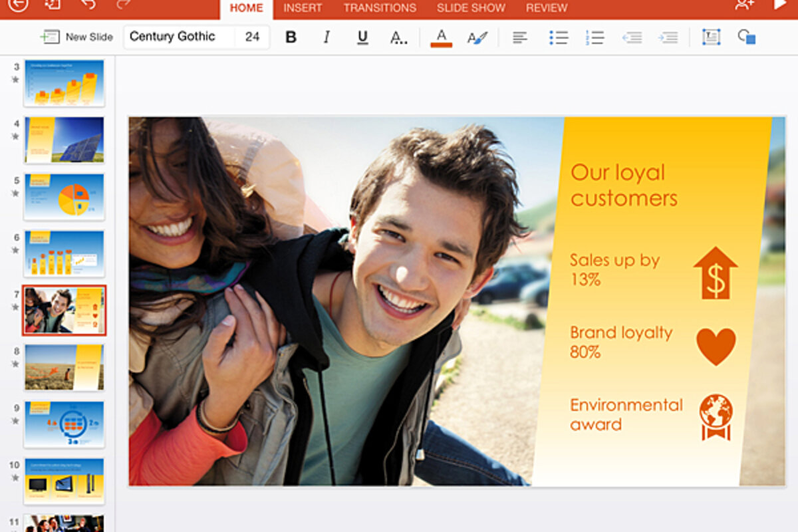This screenshot has width=798, height=532.
Task: Open the SLIDE SHOW tab
Action: point(471,9)
